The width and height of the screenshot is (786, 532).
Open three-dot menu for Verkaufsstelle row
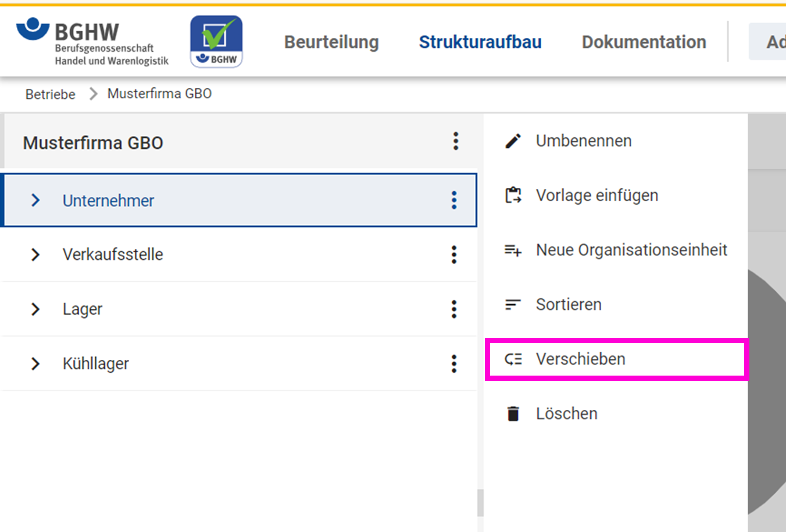point(454,255)
